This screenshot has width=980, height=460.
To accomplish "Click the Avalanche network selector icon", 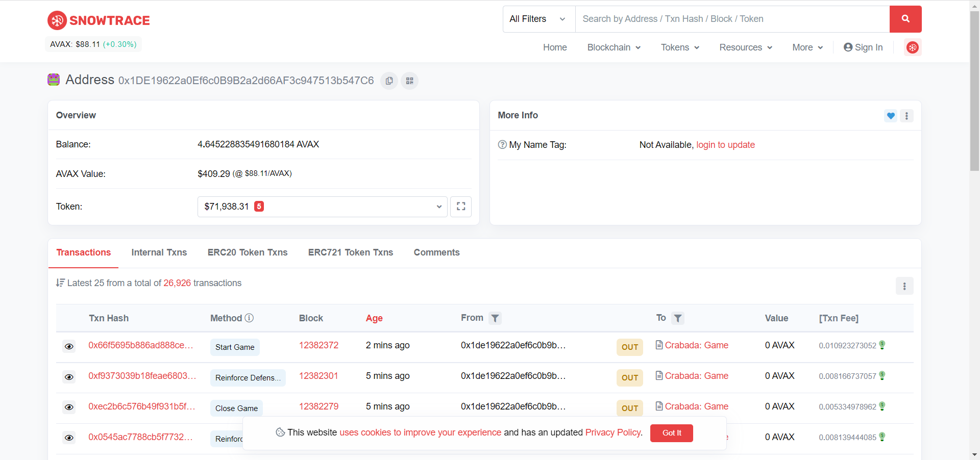I will pos(913,47).
